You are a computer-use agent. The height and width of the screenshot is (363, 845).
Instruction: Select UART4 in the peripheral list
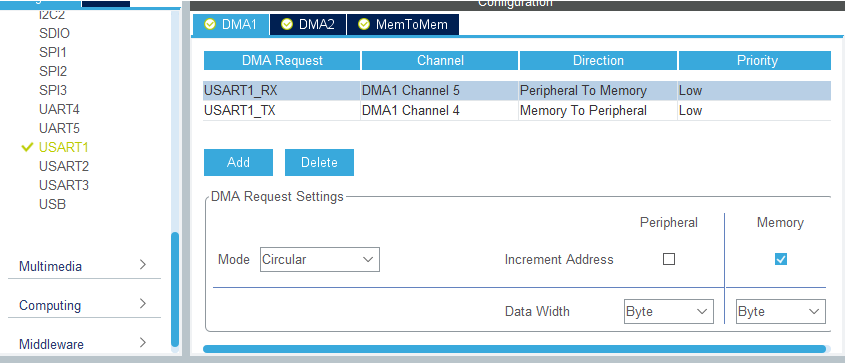pyautogui.click(x=59, y=109)
